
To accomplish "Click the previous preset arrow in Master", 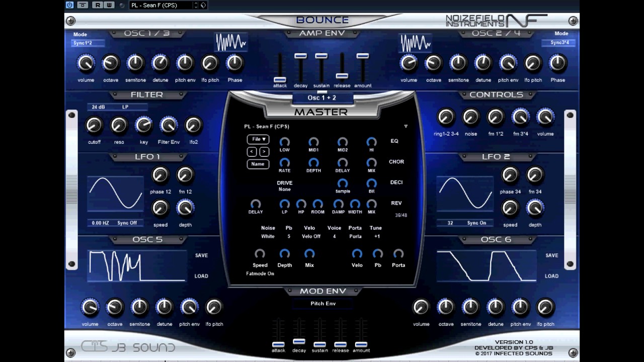I will (252, 151).
